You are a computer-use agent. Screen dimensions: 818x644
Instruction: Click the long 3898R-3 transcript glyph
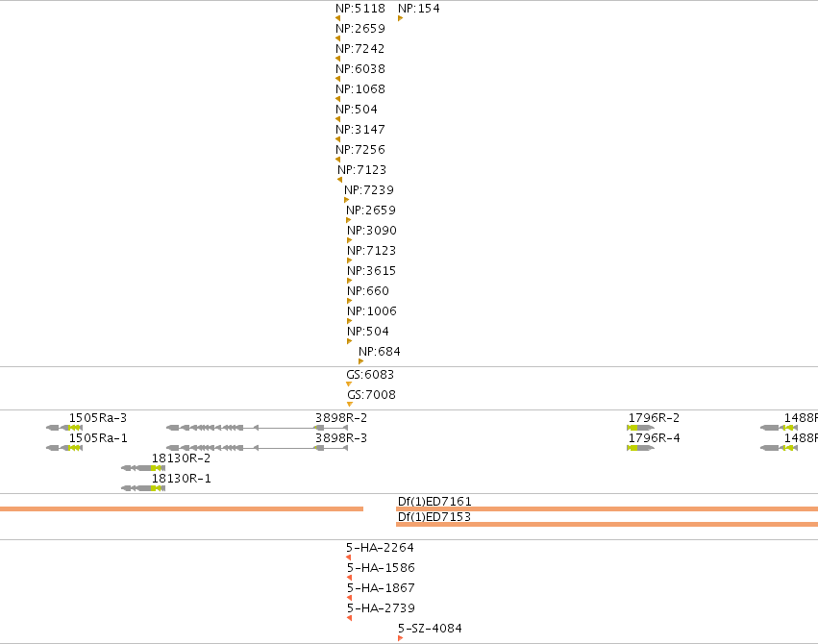[258, 448]
